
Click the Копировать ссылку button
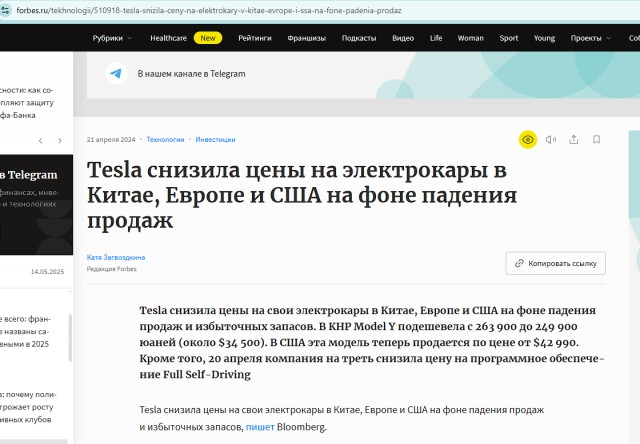point(556,264)
